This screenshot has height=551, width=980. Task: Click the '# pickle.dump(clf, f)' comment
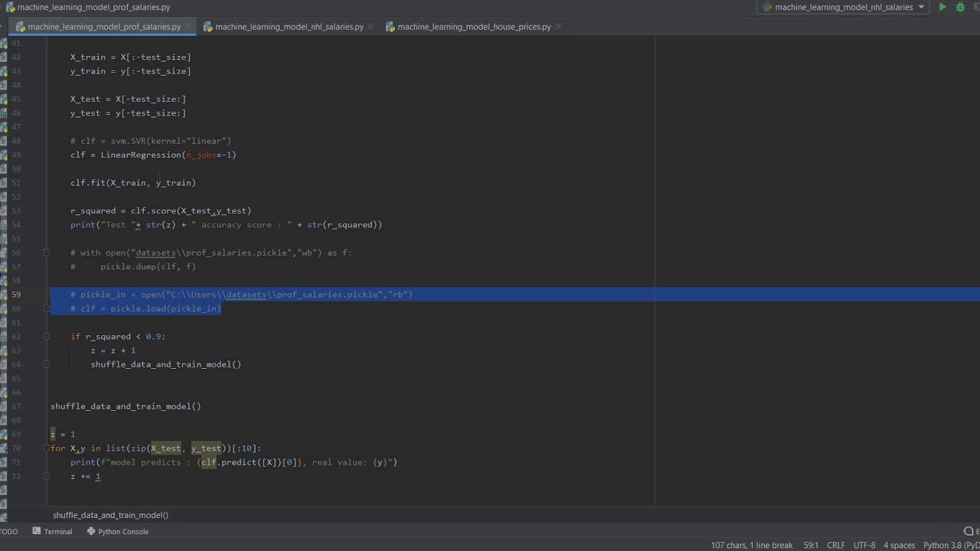click(x=133, y=266)
